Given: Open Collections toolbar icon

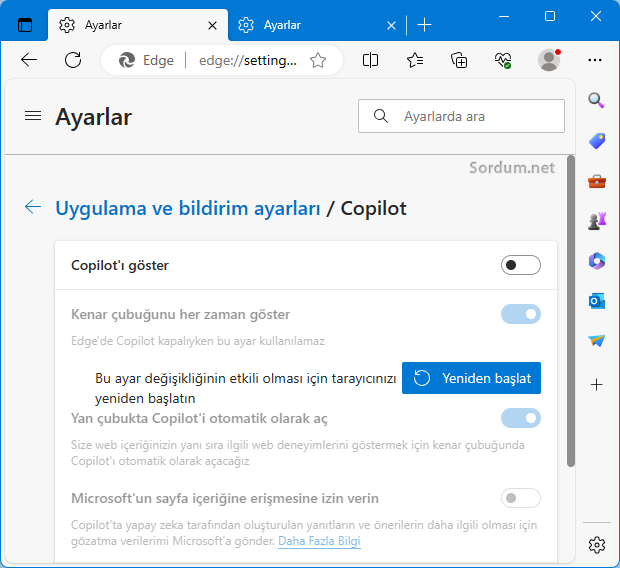Looking at the screenshot, I should 459,61.
